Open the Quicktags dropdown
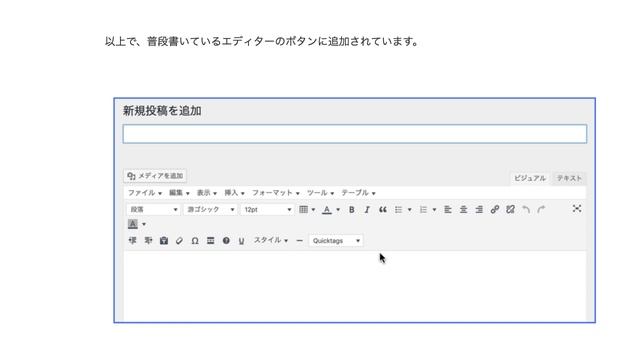640x360 pixels. coord(336,241)
